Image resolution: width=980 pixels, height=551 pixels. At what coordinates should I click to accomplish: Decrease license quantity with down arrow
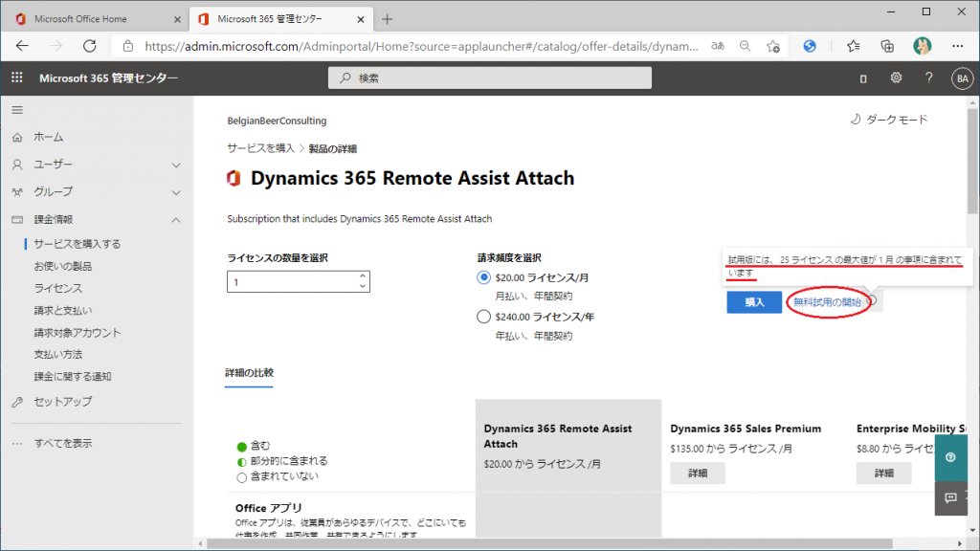point(363,286)
